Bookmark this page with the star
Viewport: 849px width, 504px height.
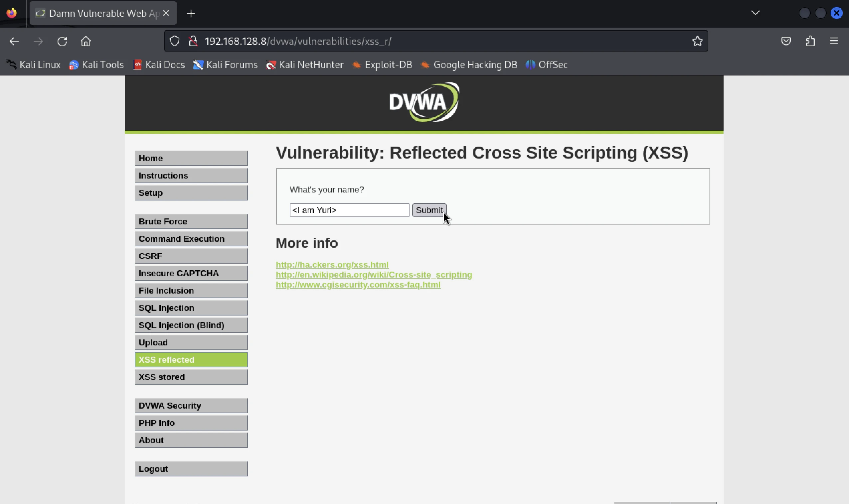point(697,41)
